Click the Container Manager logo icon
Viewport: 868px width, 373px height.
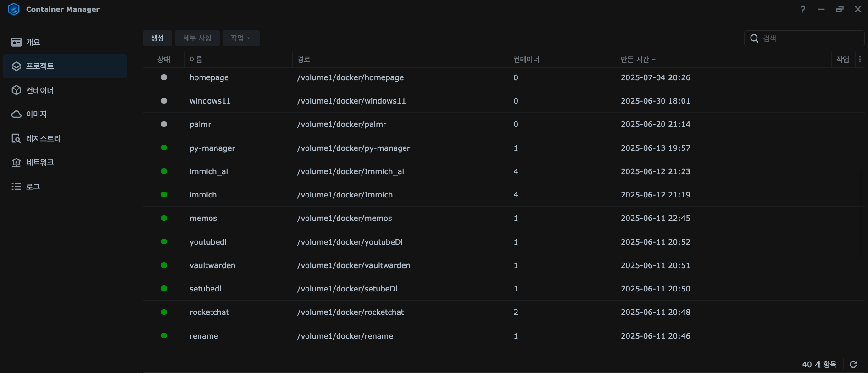pyautogui.click(x=14, y=9)
